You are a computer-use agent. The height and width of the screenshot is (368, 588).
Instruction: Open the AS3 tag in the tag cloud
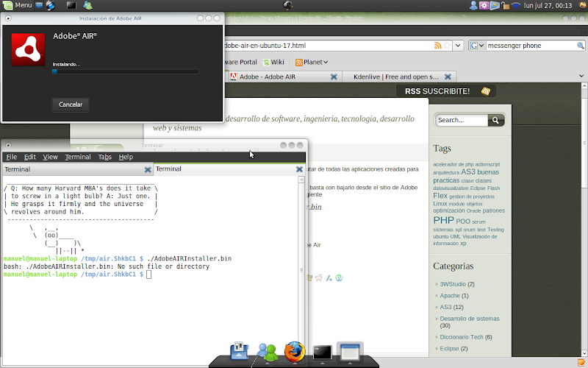468,172
